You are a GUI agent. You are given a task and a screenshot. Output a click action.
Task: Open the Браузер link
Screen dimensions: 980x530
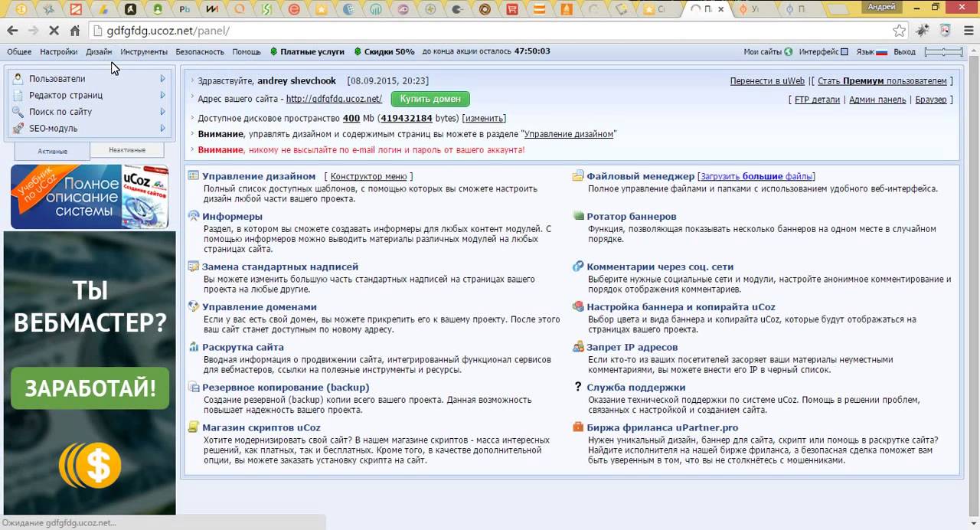[931, 100]
